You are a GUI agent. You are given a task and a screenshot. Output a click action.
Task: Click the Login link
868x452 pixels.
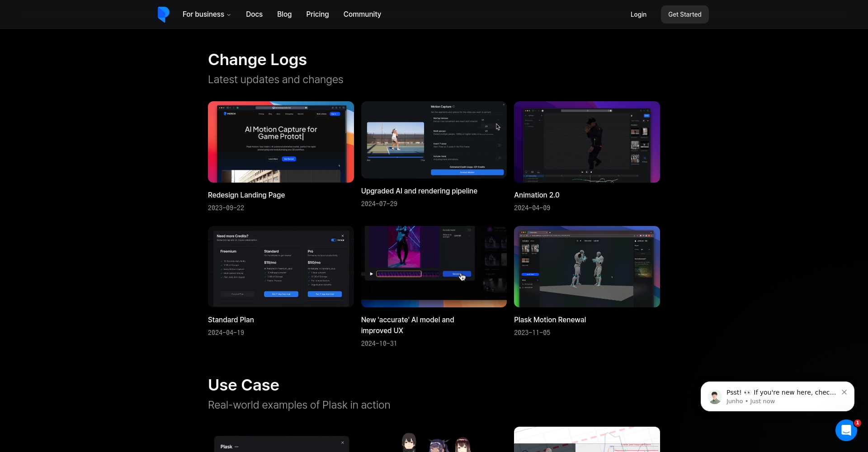pyautogui.click(x=638, y=14)
